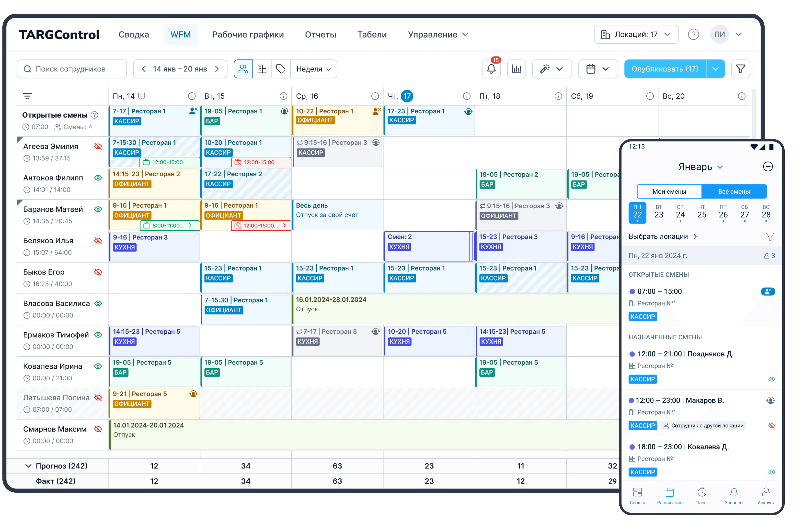
Task: Open the Табели tab
Action: tap(372, 34)
